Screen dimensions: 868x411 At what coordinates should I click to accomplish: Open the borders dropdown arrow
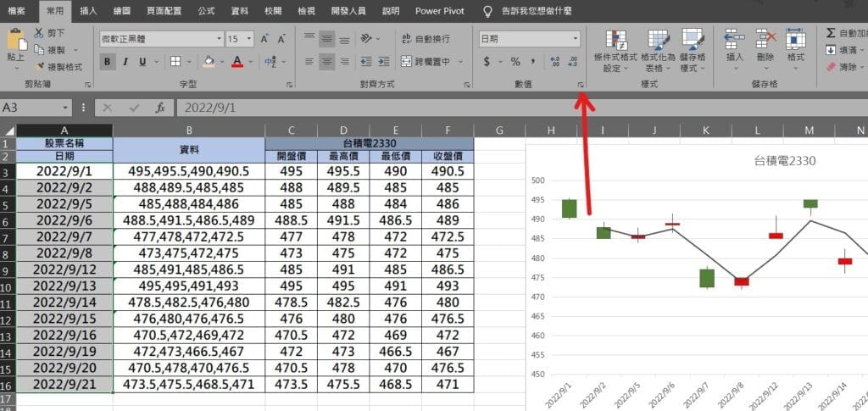coord(189,61)
